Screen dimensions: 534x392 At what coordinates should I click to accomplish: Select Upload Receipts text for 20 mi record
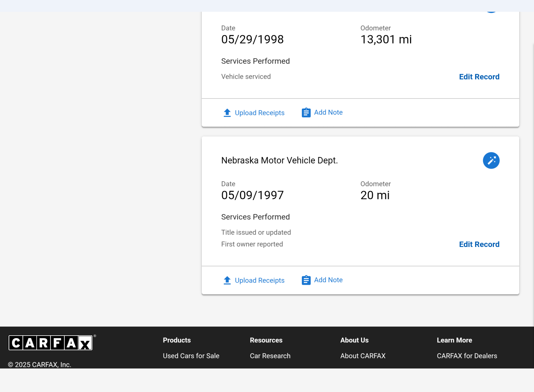(260, 280)
